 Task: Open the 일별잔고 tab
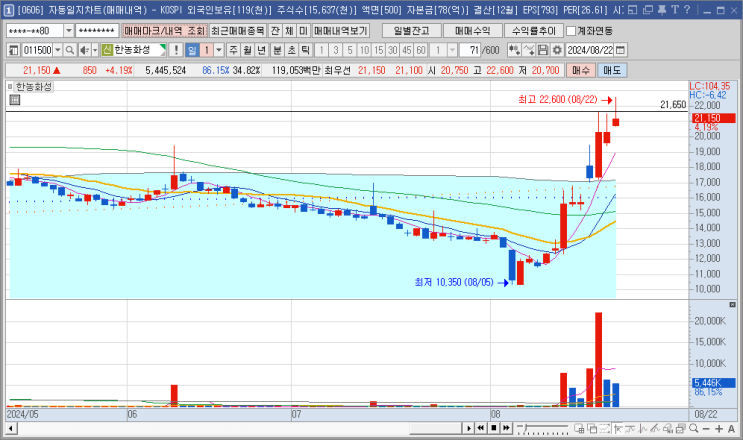coord(412,31)
